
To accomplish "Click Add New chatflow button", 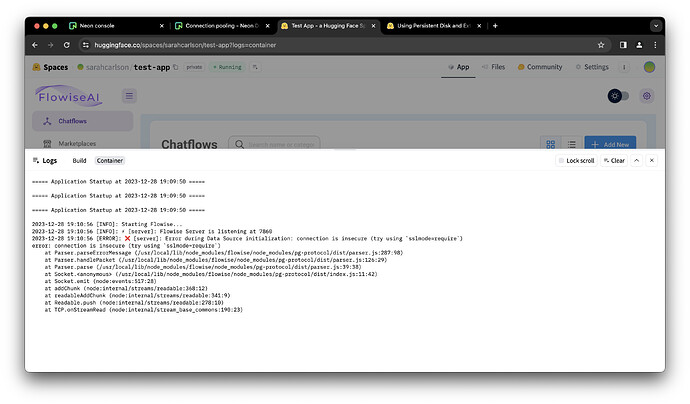I will pos(610,144).
